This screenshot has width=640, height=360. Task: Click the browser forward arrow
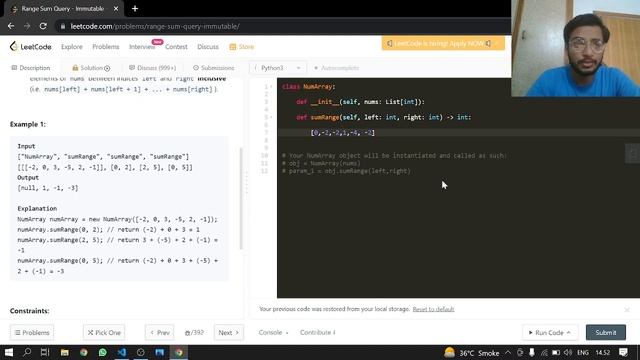(27, 26)
